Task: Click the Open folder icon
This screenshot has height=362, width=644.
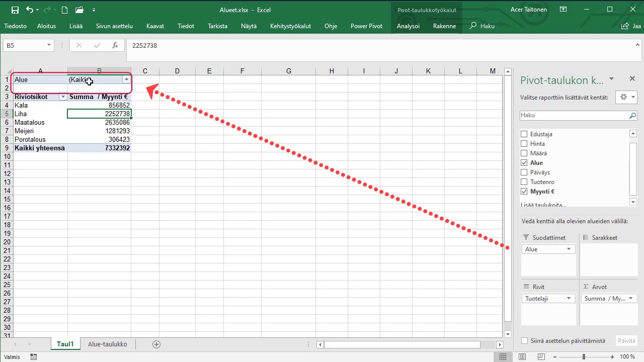Action: 79,10
